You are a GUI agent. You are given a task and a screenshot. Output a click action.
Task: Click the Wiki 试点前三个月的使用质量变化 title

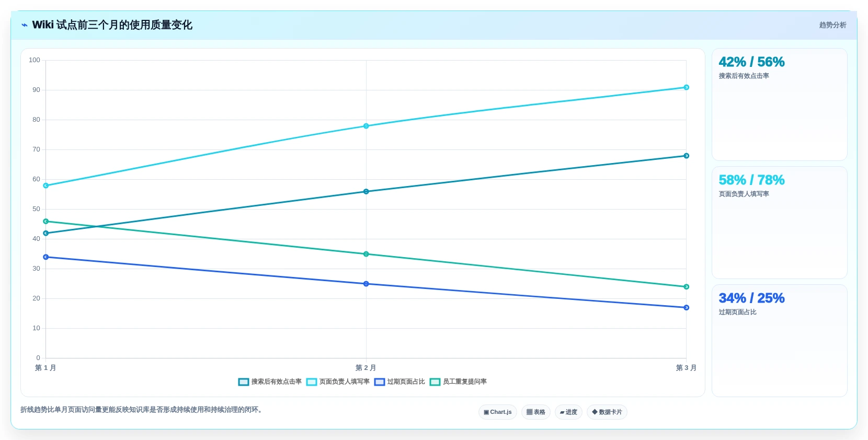pyautogui.click(x=112, y=25)
